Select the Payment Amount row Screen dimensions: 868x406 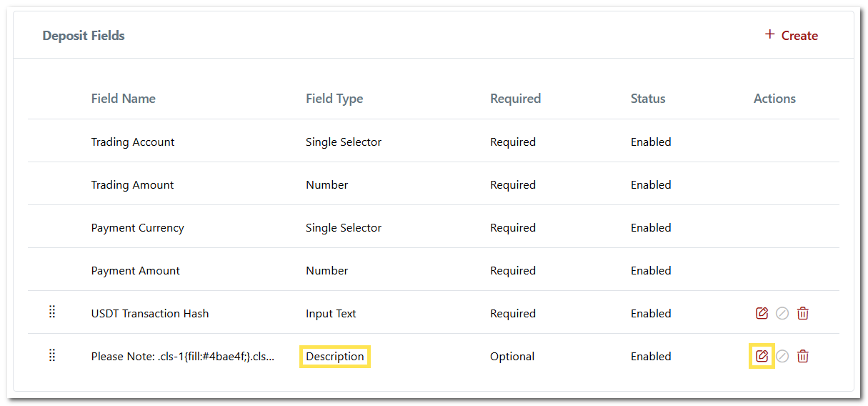click(135, 270)
